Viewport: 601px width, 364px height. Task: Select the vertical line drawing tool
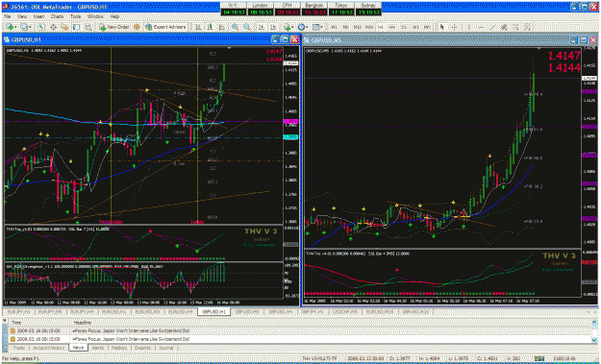469,27
